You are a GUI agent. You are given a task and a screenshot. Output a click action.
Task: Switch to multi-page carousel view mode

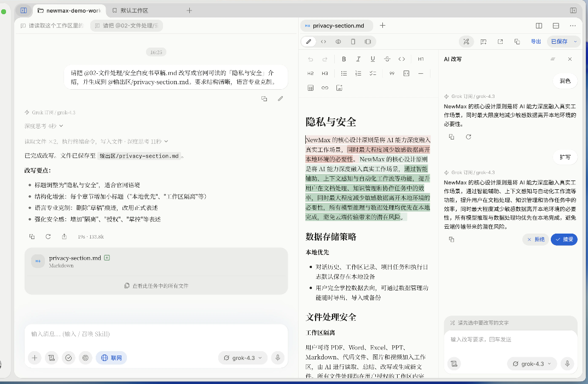[x=368, y=42]
